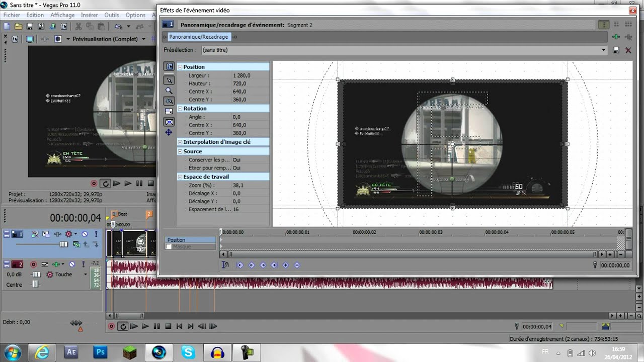Save the preset with floppy icon
Screen dimensions: 644x362
[x=616, y=50]
